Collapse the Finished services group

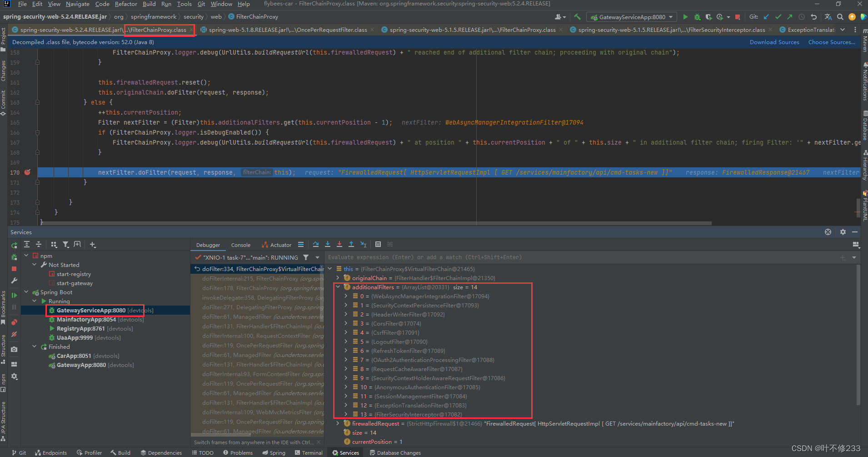pos(34,347)
